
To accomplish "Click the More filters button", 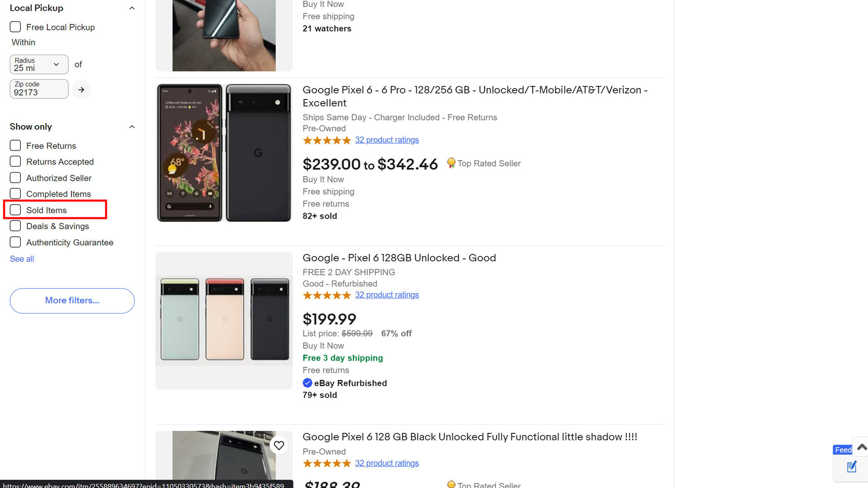I will click(x=72, y=300).
